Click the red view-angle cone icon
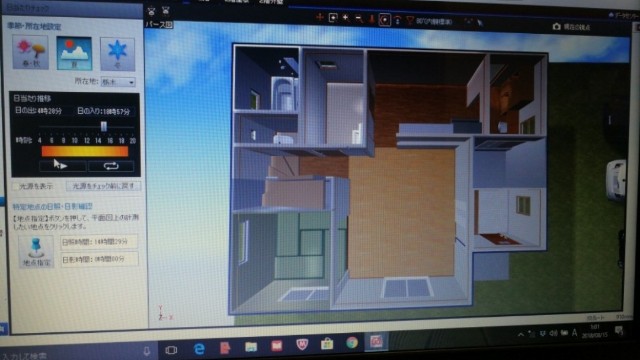Image resolution: width=640 pixels, height=360 pixels. click(x=410, y=20)
